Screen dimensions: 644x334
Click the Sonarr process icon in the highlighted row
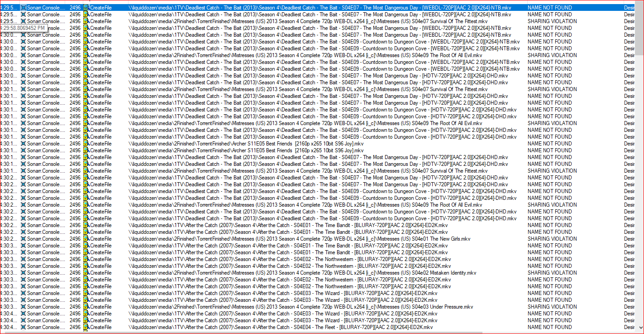(x=24, y=8)
